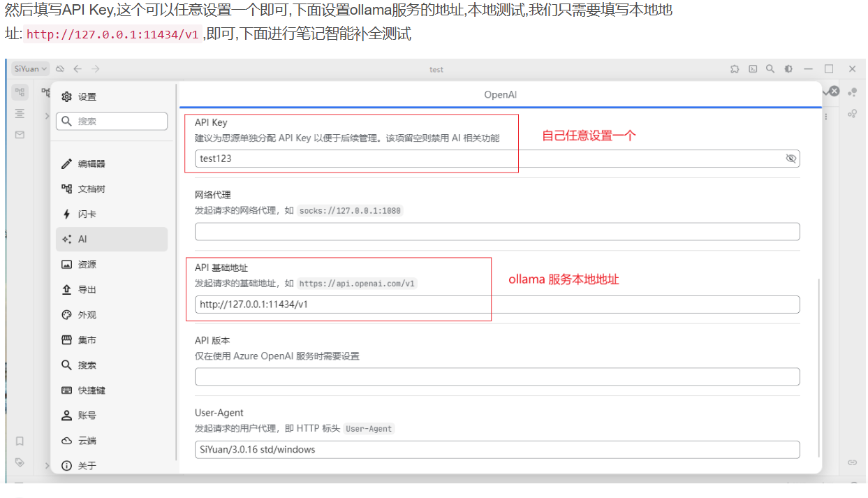Click the 设置 dialog title
Viewport: 868px width, 498px height.
coord(87,96)
